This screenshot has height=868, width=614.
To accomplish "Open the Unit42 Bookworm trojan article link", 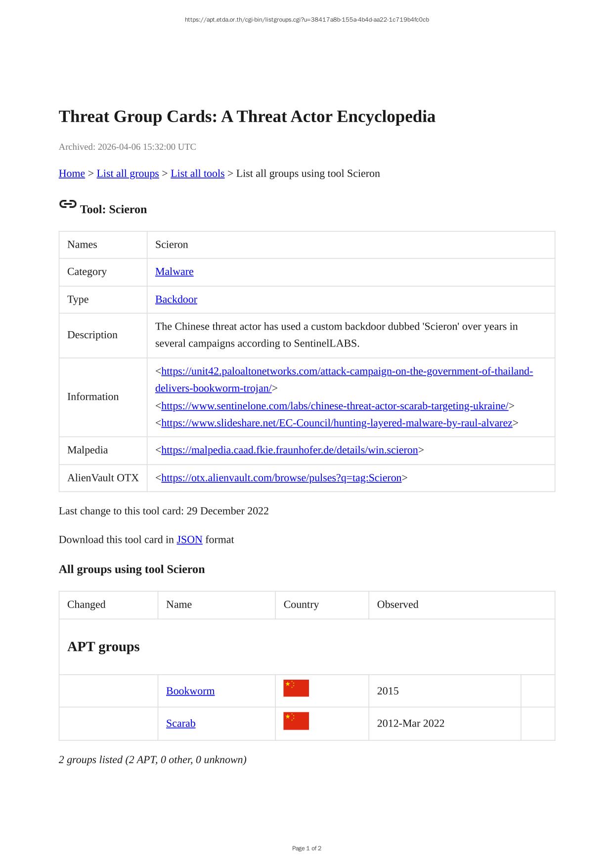I will 347,372.
